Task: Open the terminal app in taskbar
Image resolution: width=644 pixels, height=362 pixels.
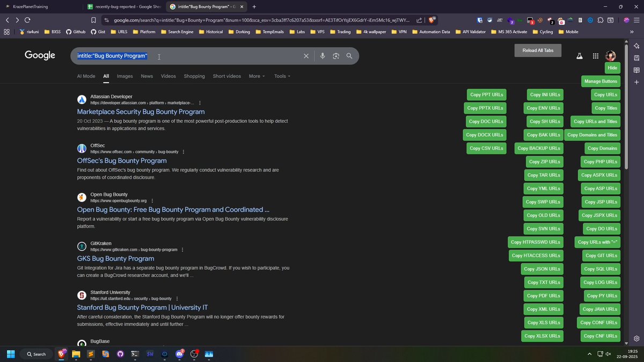Action: tap(135, 354)
